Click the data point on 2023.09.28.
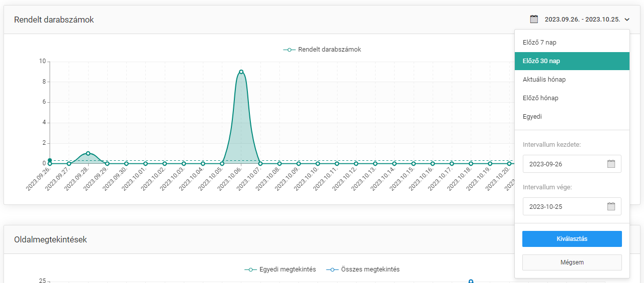This screenshot has width=644, height=283. 88,153
